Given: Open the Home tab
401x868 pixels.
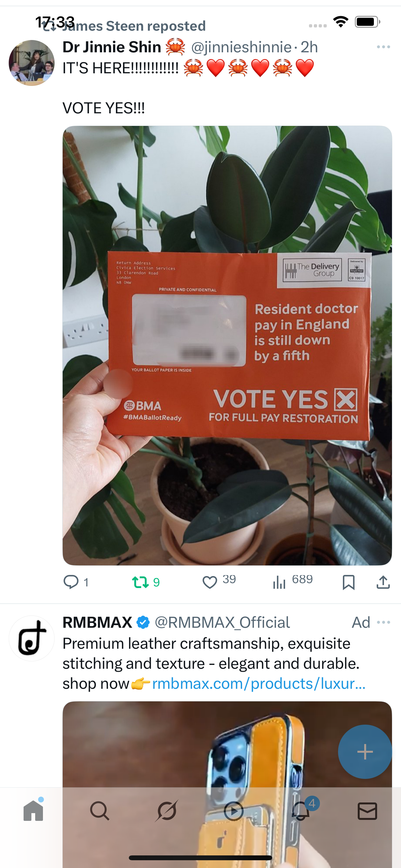Looking at the screenshot, I should pos(33,811).
